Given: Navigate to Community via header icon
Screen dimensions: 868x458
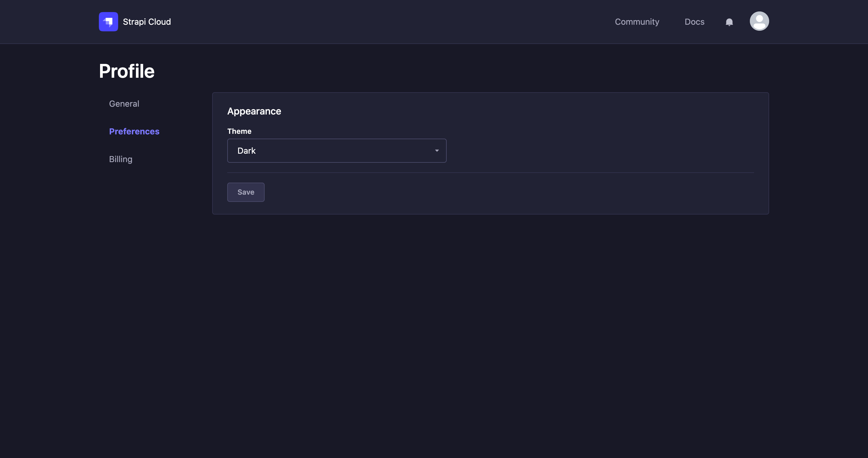Looking at the screenshot, I should [x=637, y=21].
